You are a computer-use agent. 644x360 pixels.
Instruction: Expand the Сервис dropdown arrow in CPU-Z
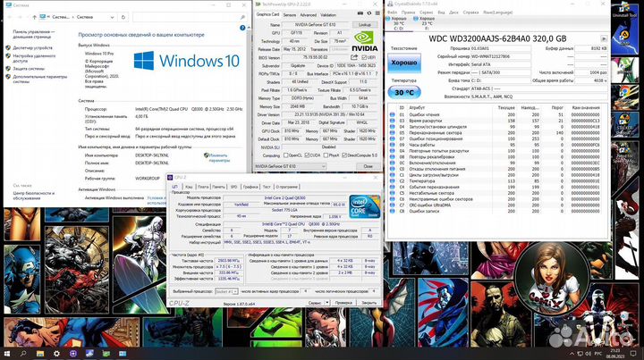tap(327, 303)
